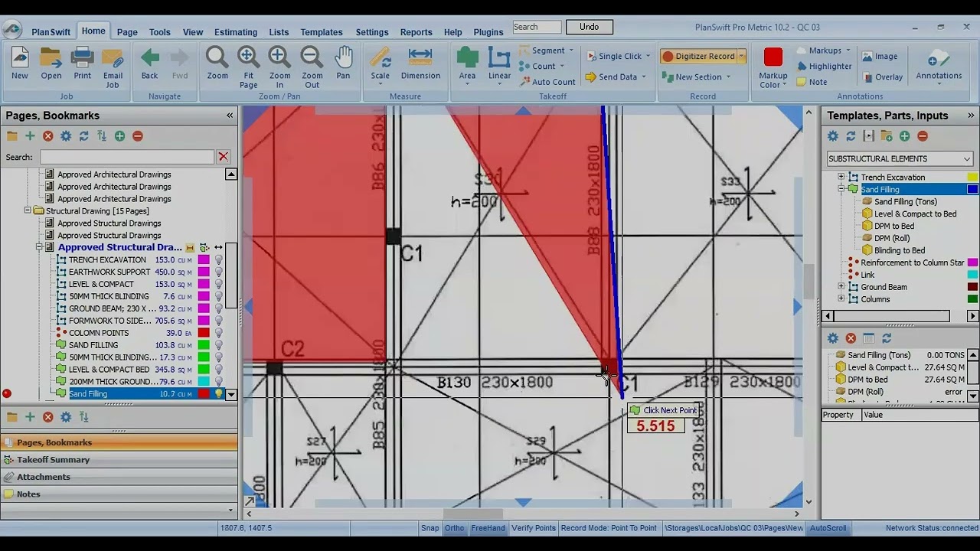Fit Page to the window
The image size is (980, 551).
pyautogui.click(x=248, y=67)
